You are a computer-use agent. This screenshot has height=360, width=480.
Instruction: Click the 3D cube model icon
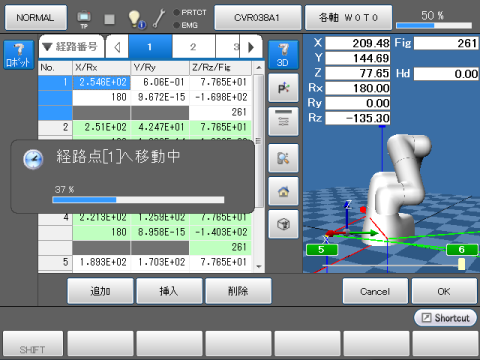tap(283, 224)
